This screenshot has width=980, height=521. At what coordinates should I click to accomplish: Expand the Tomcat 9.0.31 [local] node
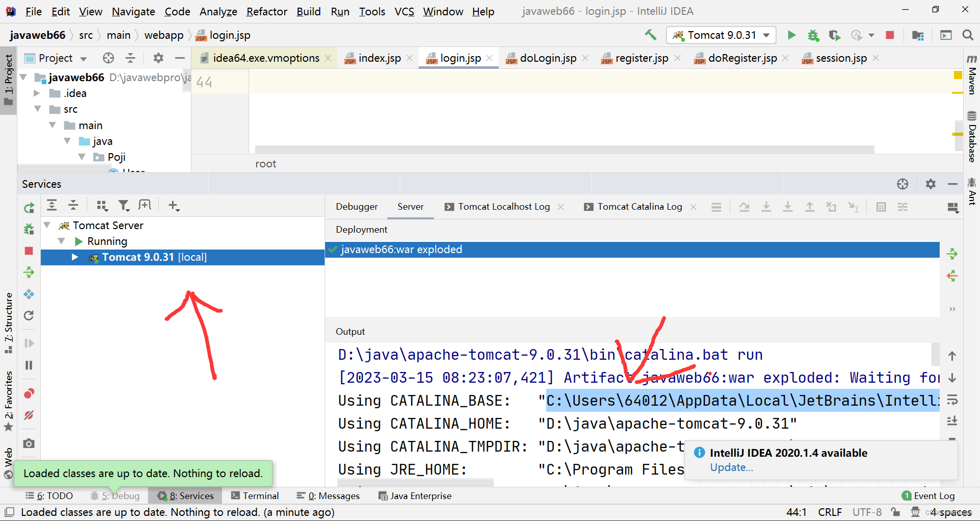75,257
